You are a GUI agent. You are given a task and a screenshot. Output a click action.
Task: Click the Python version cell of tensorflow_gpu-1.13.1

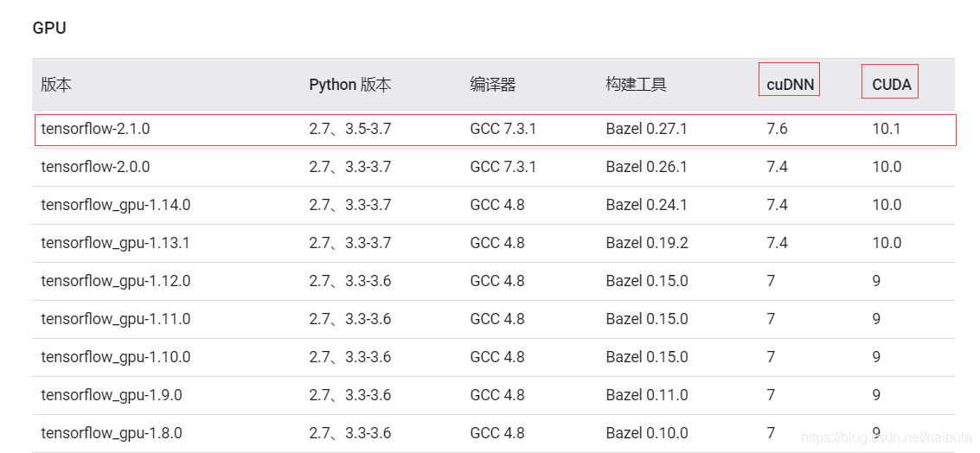(350, 243)
